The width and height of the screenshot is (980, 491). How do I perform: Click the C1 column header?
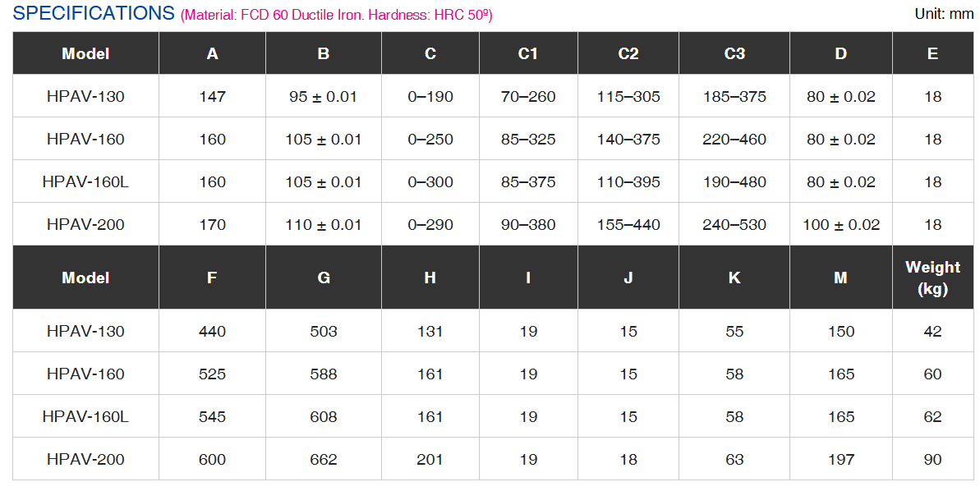(528, 53)
